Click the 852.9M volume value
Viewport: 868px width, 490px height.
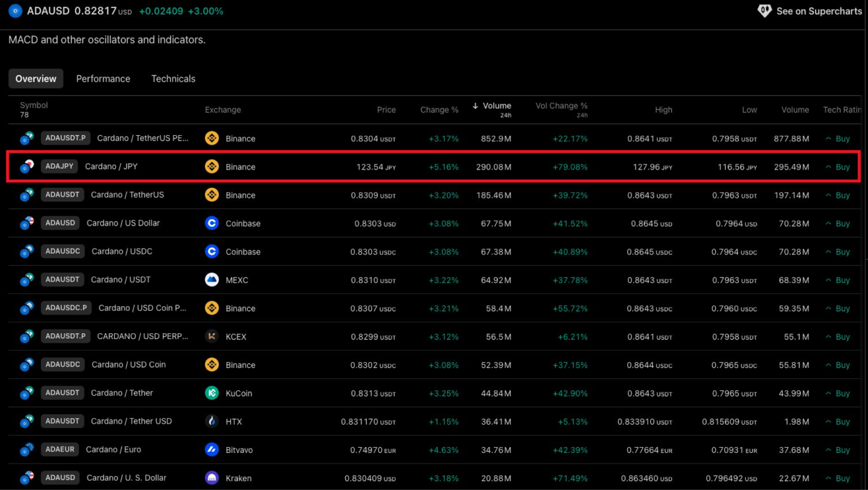tap(496, 138)
